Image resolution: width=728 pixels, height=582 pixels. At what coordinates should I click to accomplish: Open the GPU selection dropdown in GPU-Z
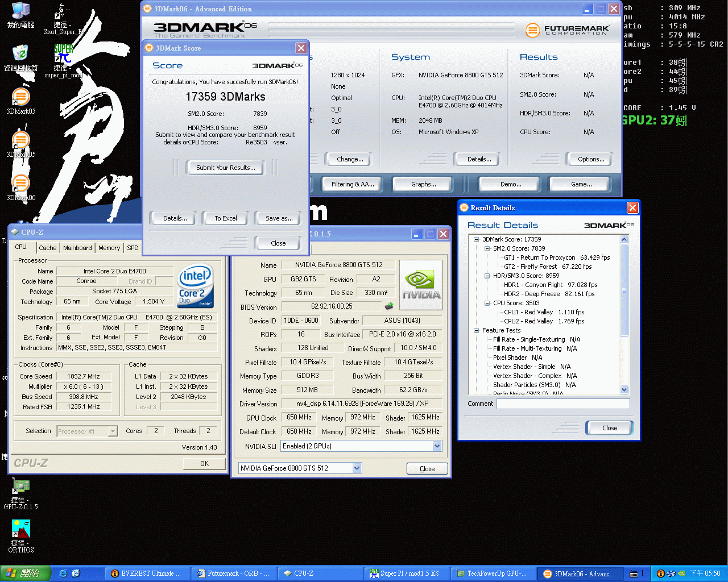click(357, 468)
